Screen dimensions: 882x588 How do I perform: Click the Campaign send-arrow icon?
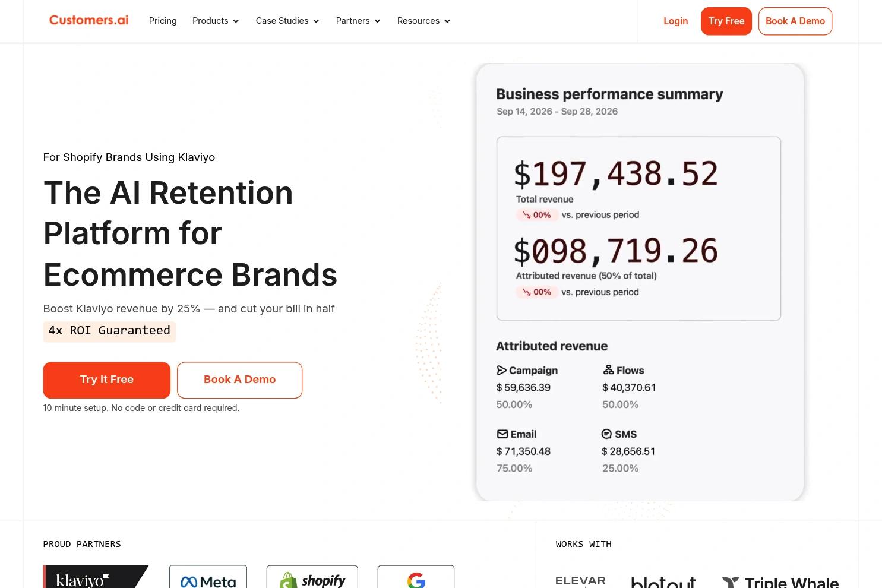(x=501, y=371)
